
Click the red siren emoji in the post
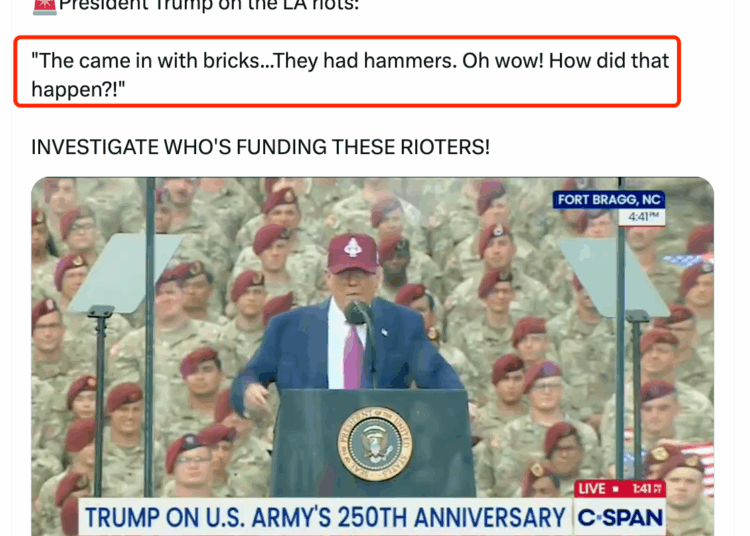44,7
